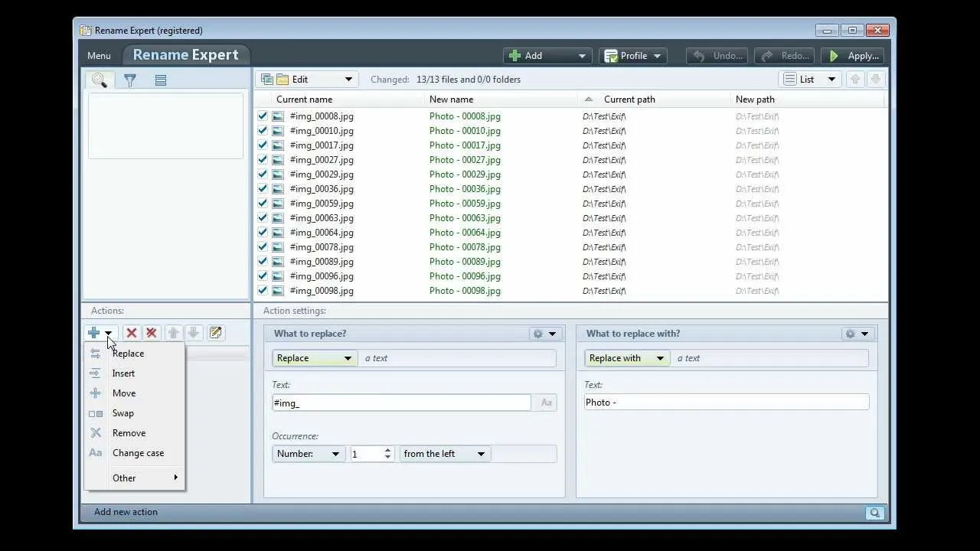The width and height of the screenshot is (980, 551).
Task: Select the search magnifier tab in left panel
Action: pos(99,80)
